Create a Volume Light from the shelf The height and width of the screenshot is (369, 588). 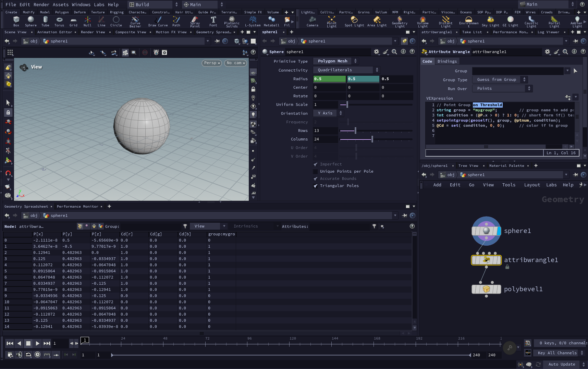pyautogui.click(x=423, y=21)
